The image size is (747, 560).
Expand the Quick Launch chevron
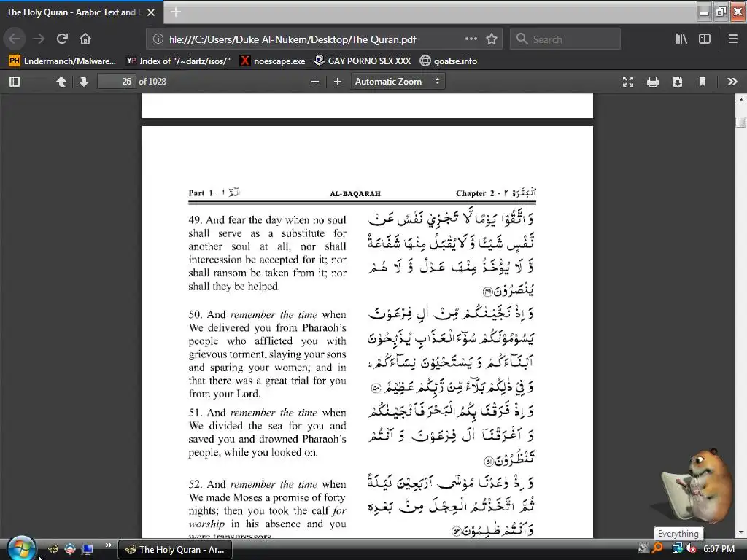pos(108,545)
